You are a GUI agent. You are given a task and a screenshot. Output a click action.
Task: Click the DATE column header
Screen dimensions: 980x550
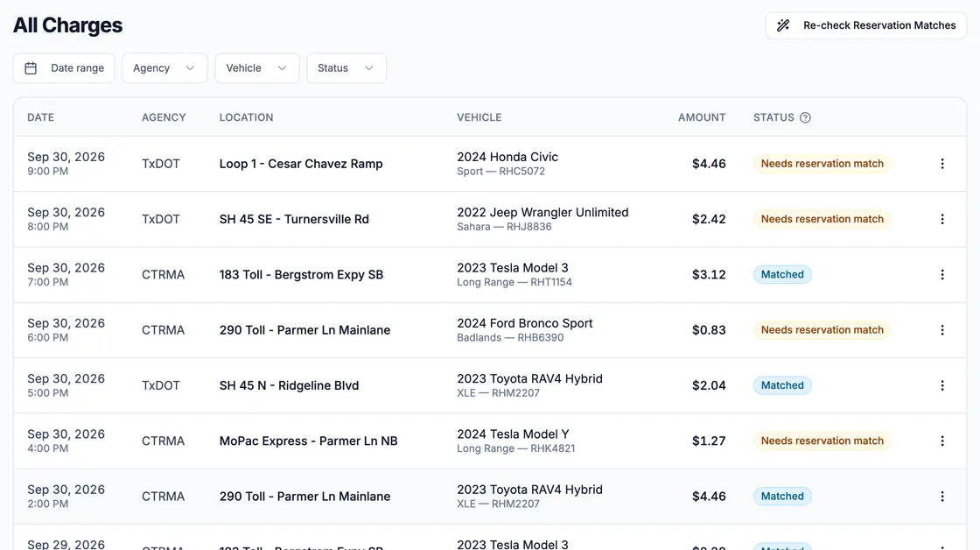40,117
